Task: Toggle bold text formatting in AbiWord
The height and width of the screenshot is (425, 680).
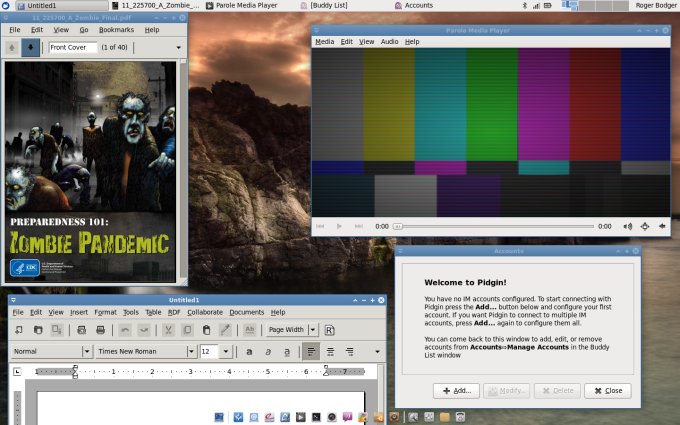Action: (249, 352)
